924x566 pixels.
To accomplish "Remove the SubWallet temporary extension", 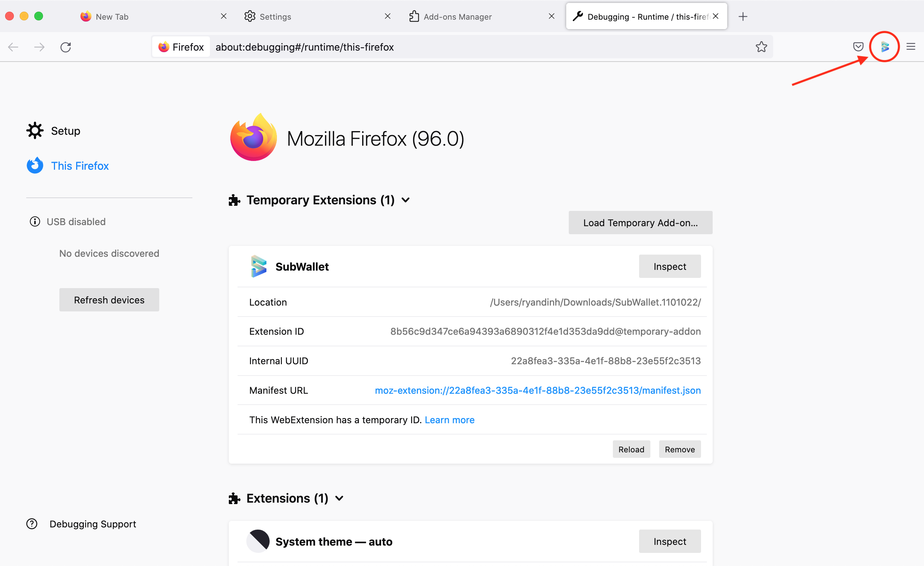I will [x=680, y=449].
